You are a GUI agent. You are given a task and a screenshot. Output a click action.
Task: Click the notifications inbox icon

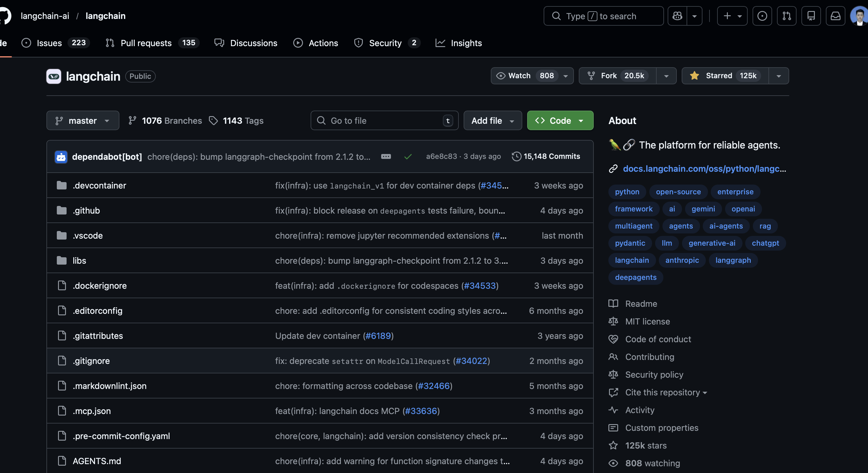pyautogui.click(x=835, y=16)
